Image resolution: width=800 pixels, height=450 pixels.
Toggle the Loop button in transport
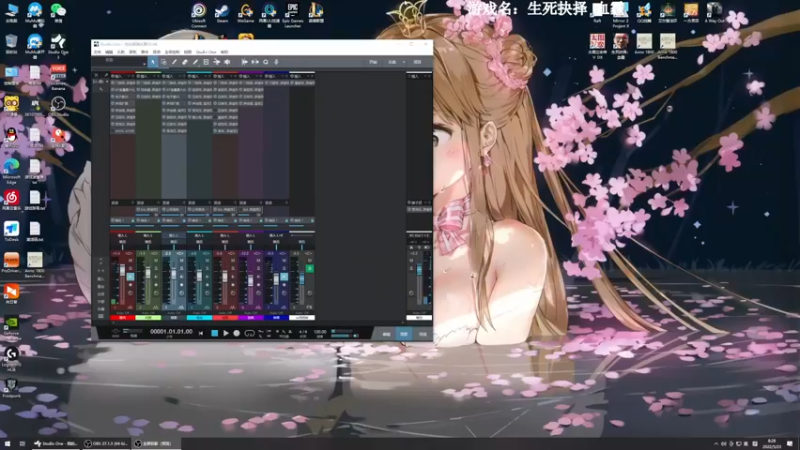pyautogui.click(x=249, y=333)
